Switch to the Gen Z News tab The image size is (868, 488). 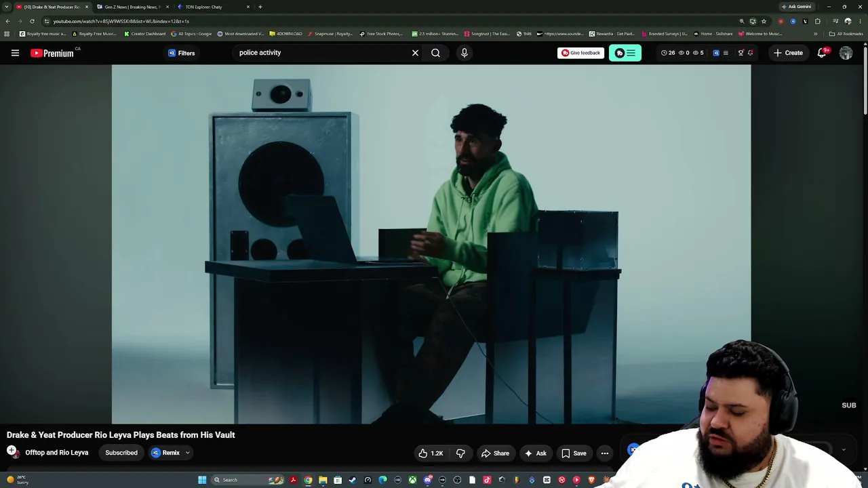132,7
